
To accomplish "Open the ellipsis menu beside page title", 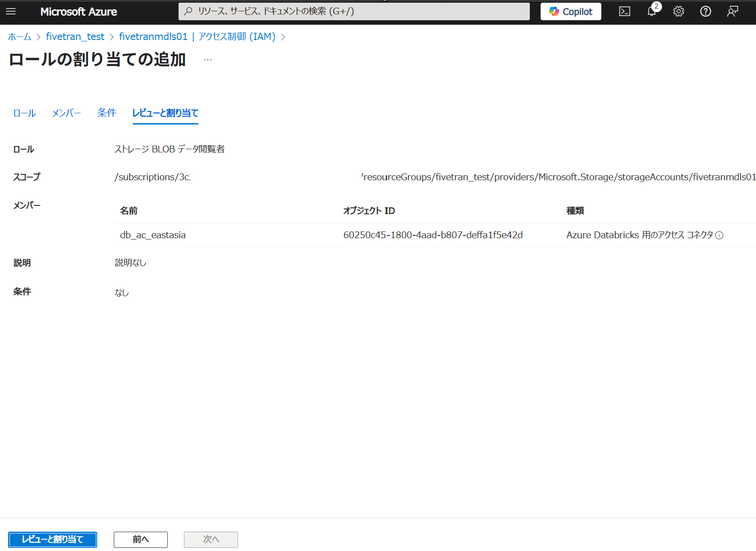I will tap(207, 60).
